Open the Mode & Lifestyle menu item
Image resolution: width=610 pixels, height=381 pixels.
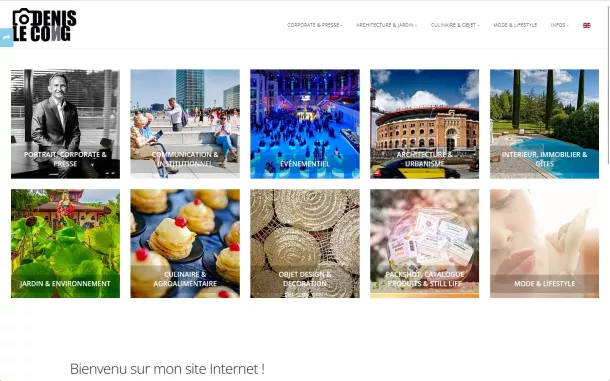(515, 25)
